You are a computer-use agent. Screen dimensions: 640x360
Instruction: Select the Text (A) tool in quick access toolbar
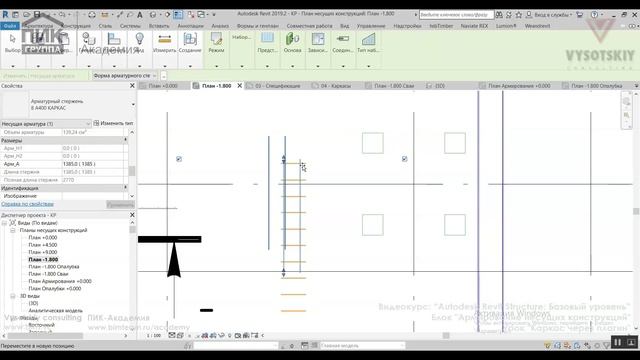click(140, 15)
